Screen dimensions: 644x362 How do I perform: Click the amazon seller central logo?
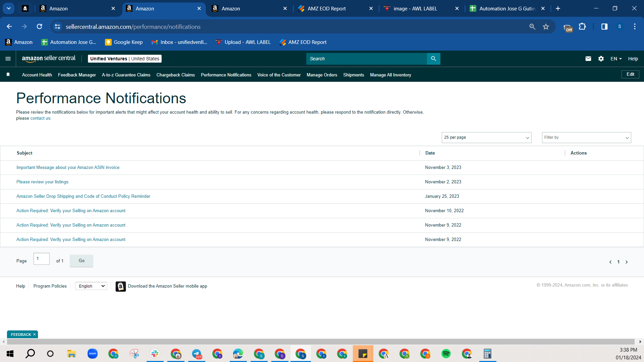[x=49, y=59]
